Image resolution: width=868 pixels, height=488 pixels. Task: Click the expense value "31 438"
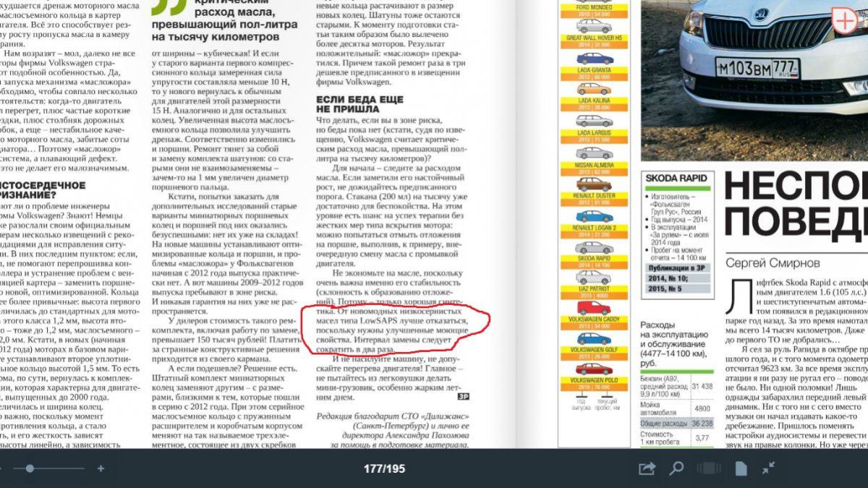(x=702, y=386)
